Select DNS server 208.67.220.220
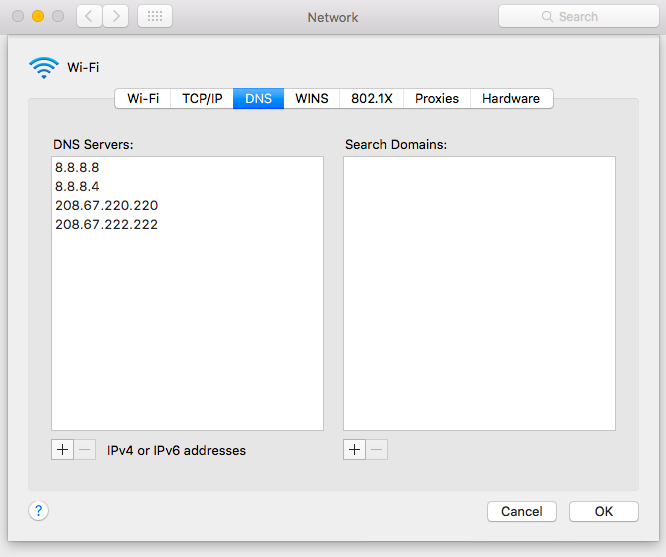Image resolution: width=666 pixels, height=557 pixels. pyautogui.click(x=187, y=206)
